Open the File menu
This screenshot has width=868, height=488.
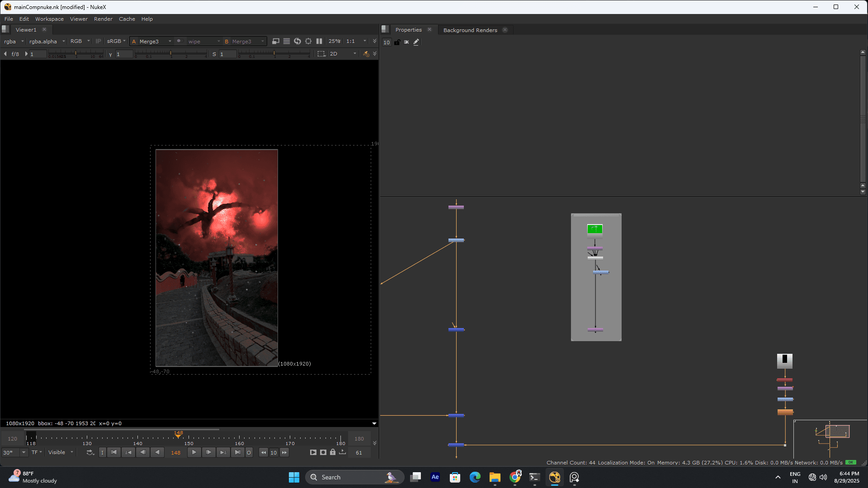tap(9, 19)
